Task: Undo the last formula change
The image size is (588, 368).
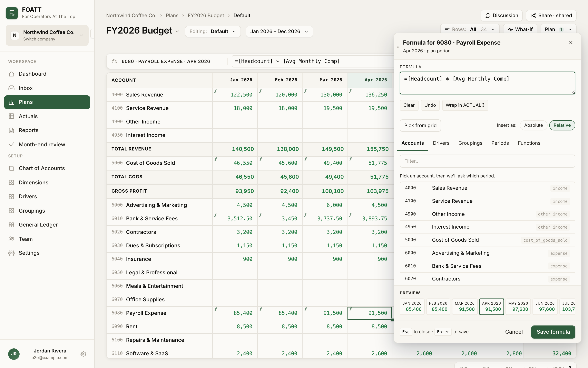Action: pos(430,105)
